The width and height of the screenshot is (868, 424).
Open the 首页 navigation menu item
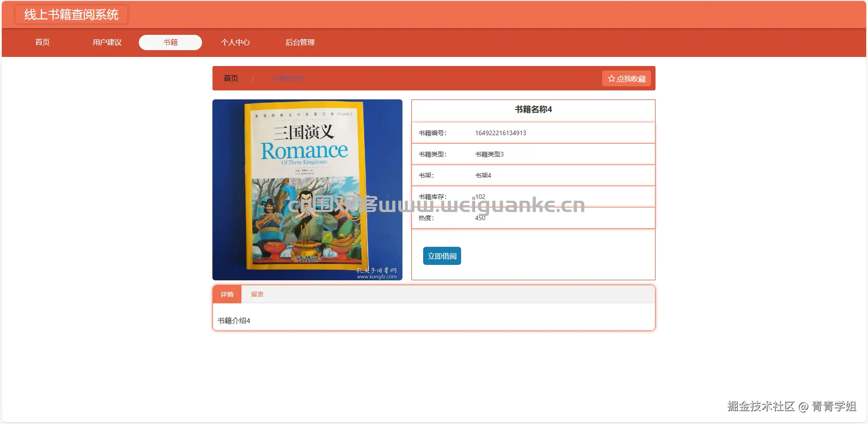click(x=42, y=42)
